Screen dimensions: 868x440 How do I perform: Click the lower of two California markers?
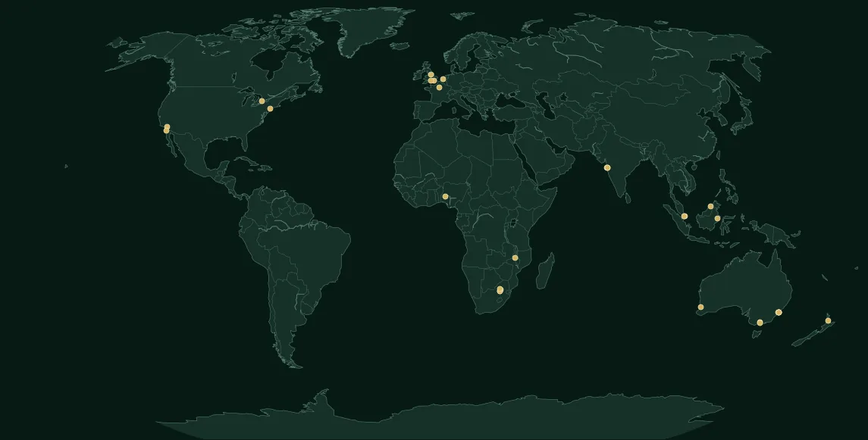(x=166, y=130)
